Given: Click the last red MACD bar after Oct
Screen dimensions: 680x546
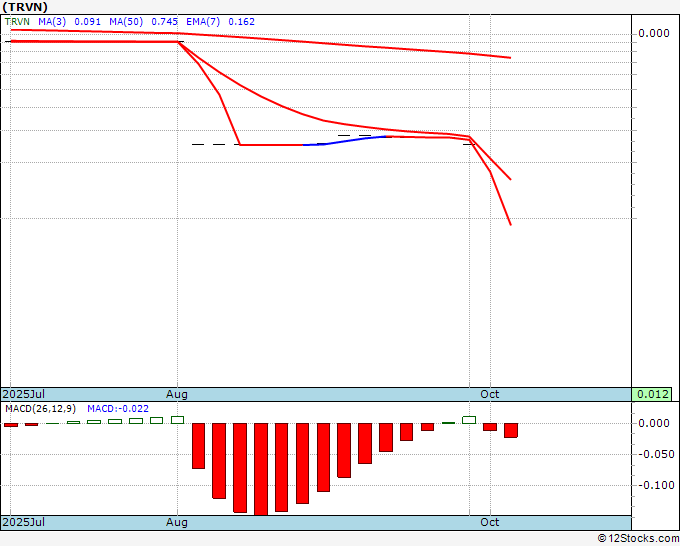Looking at the screenshot, I should point(511,430).
